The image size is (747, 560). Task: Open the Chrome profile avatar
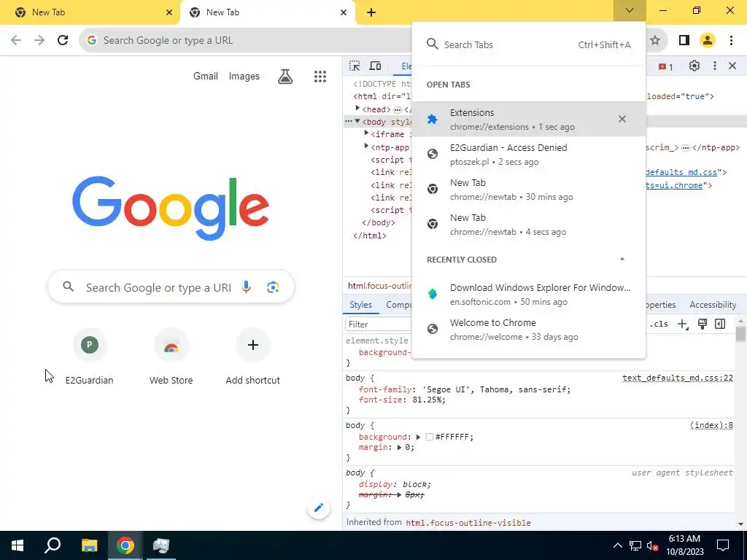tap(708, 40)
